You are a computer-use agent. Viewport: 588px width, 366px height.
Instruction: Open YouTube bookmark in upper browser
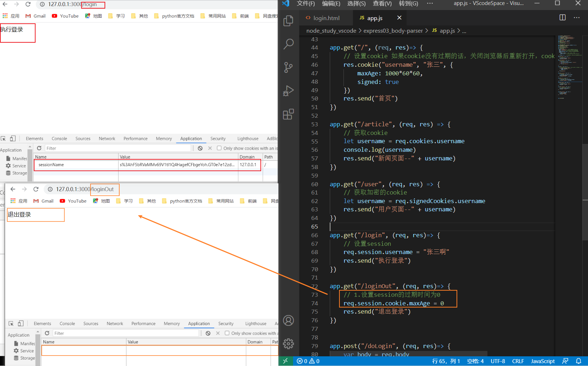(65, 16)
